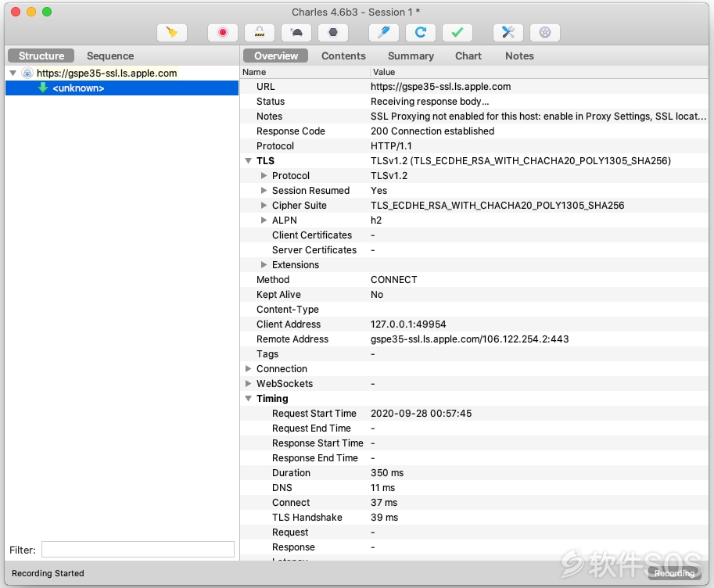Toggle the red record button

click(x=223, y=32)
